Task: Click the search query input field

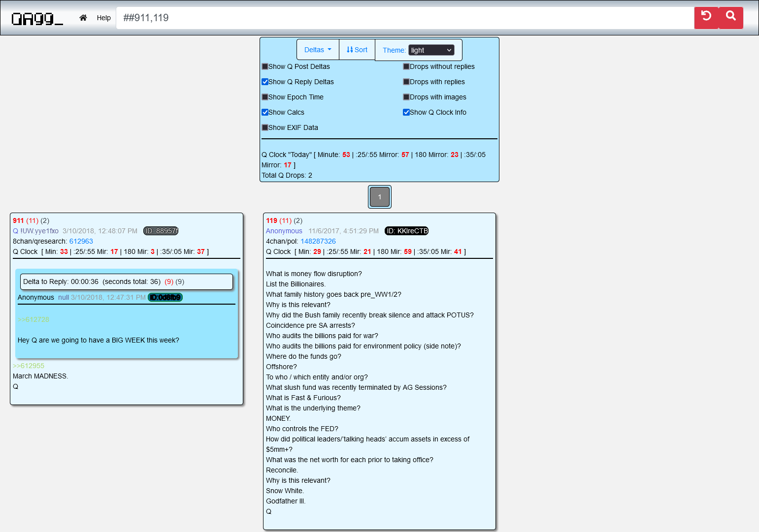Action: tap(405, 18)
